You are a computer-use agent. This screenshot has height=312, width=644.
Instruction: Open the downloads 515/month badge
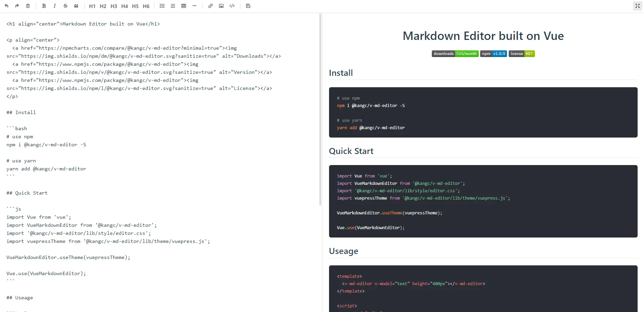click(455, 54)
